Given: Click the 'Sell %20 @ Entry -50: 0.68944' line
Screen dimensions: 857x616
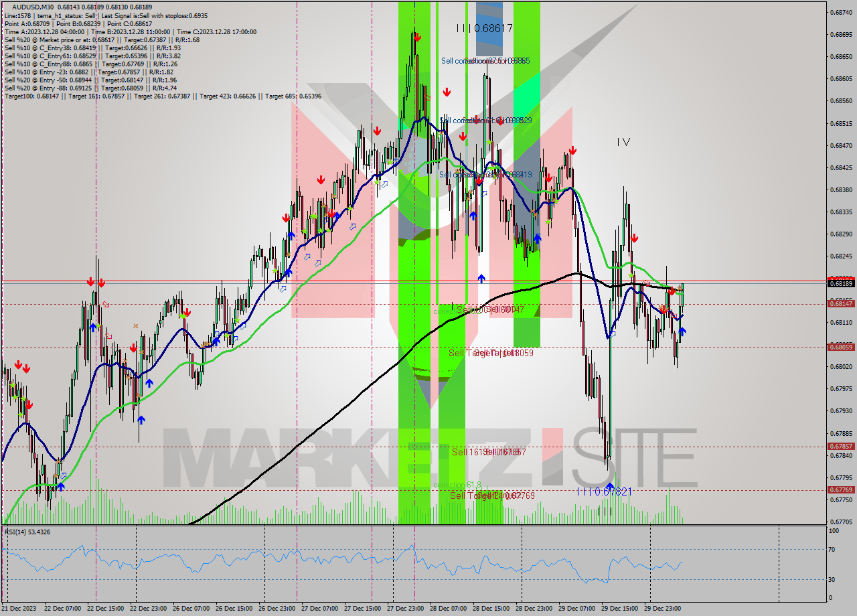Looking at the screenshot, I should pyautogui.click(x=90, y=80).
